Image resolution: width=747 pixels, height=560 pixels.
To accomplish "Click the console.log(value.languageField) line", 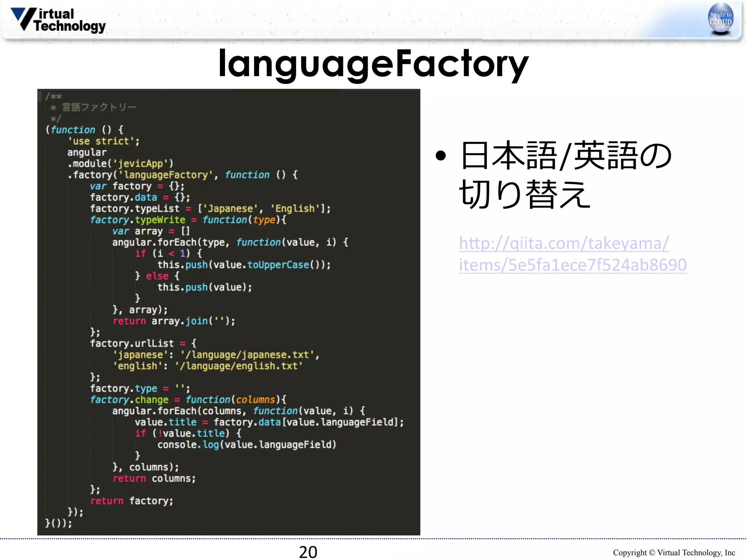I will click(247, 445).
